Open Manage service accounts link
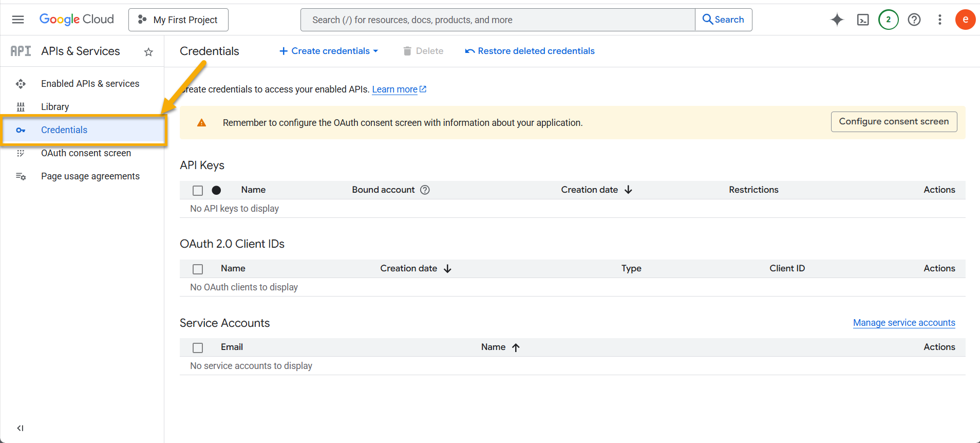Viewport: 980px width, 443px height. [904, 323]
